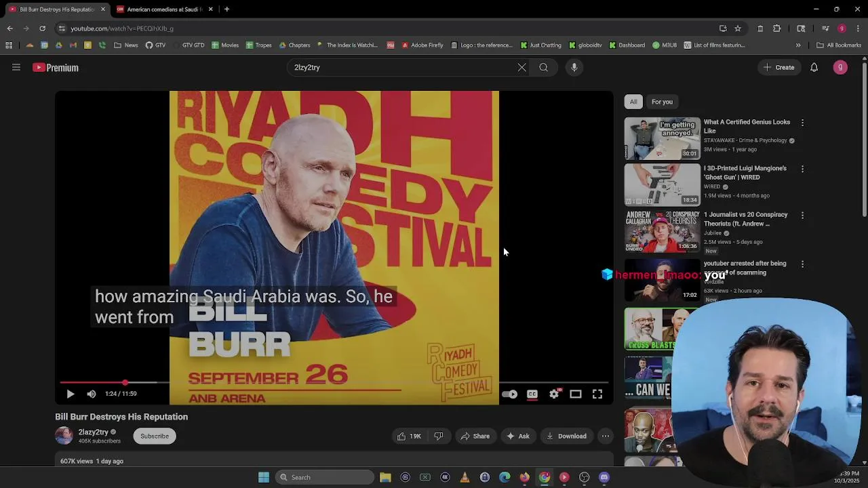The image size is (868, 488).
Task: Launch VLC from the taskbar
Action: pyautogui.click(x=465, y=477)
